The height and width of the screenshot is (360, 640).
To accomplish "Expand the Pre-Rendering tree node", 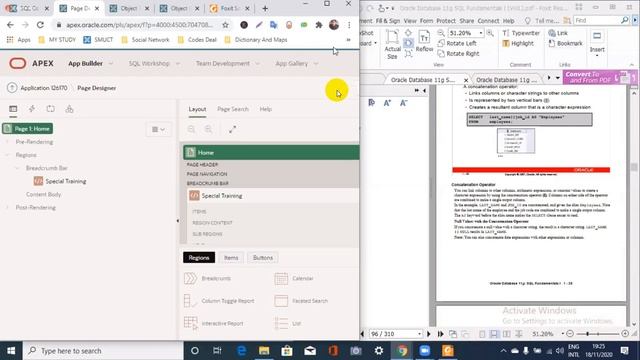I will point(7,142).
